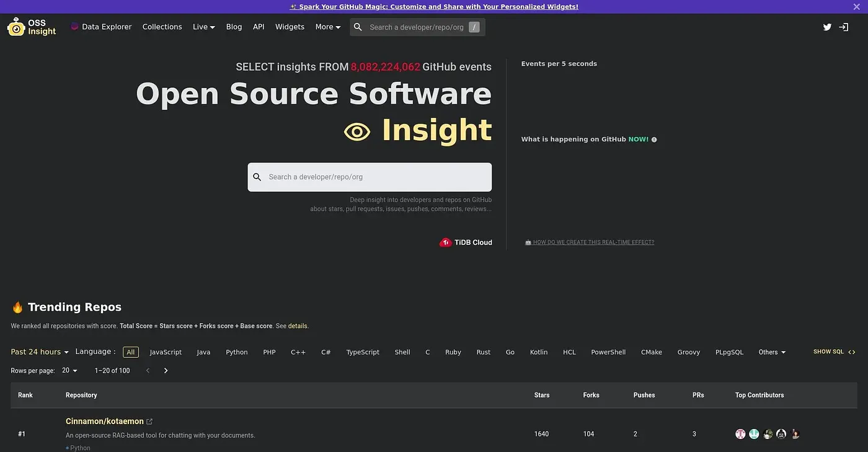This screenshot has width=868, height=452.
Task: Open Widgets from the navbar
Action: pyautogui.click(x=290, y=27)
